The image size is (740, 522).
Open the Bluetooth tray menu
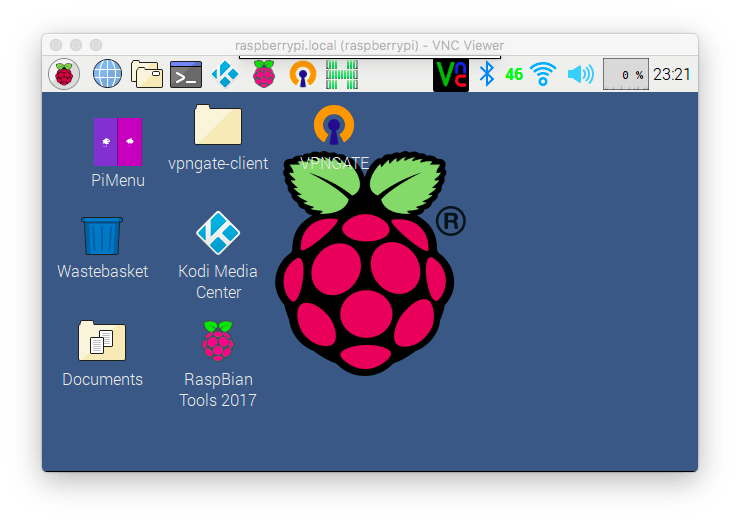pyautogui.click(x=487, y=74)
